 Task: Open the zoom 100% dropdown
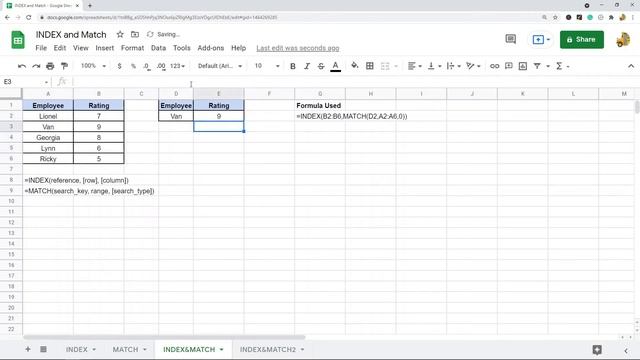click(x=93, y=66)
